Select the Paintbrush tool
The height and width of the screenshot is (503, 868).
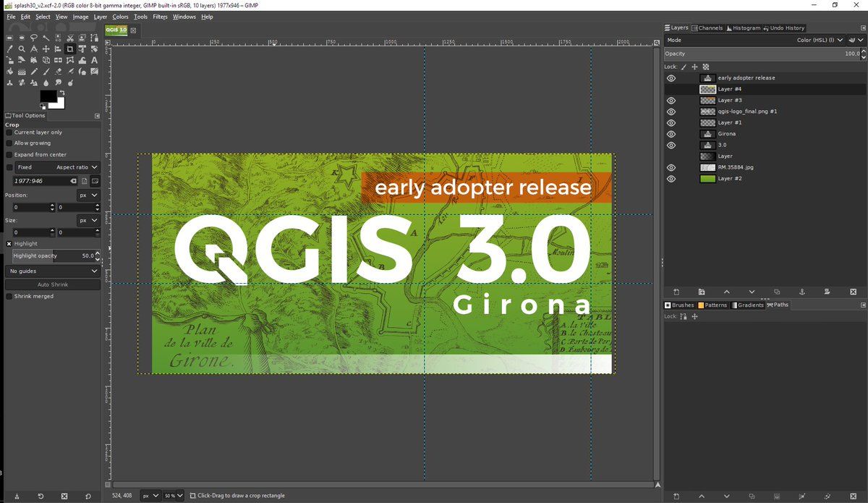(x=46, y=72)
